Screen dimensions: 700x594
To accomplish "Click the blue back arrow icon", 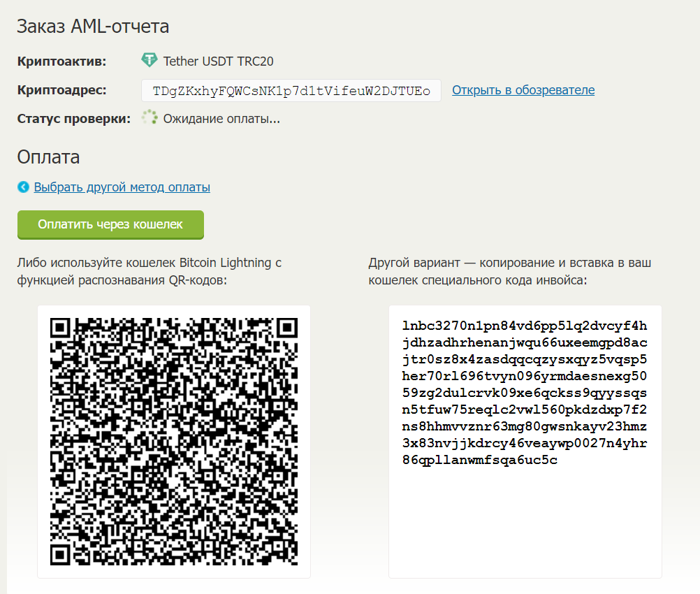I will 23,187.
